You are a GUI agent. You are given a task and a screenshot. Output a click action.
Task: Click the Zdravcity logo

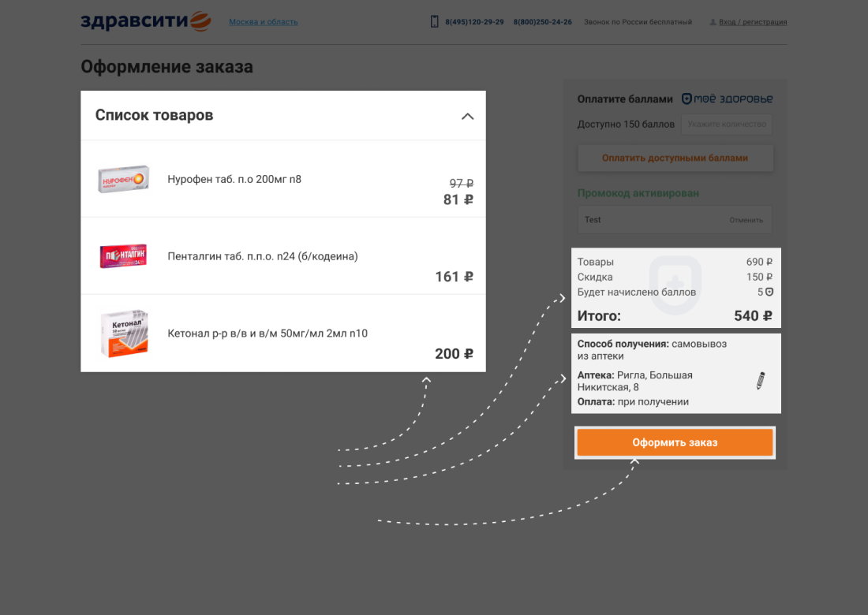pyautogui.click(x=146, y=21)
